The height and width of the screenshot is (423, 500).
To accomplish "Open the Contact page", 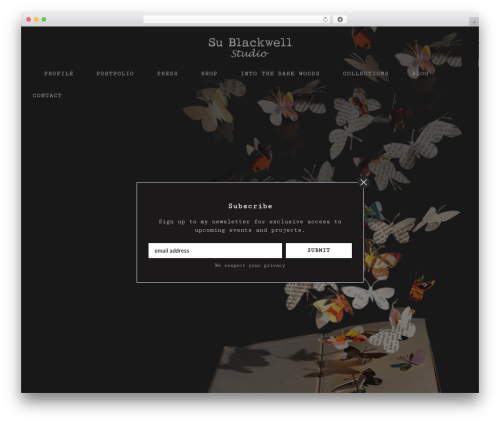I will pyautogui.click(x=47, y=95).
